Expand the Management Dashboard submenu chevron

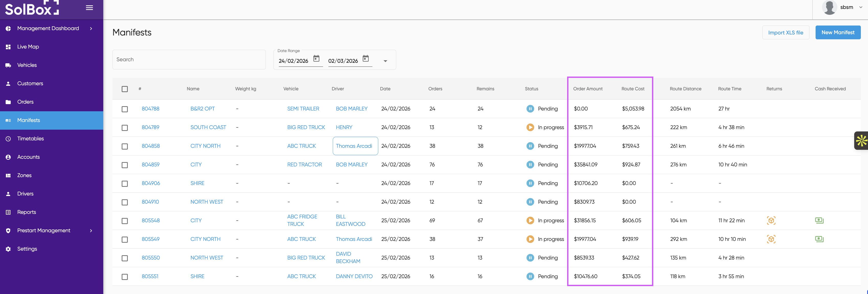click(91, 29)
